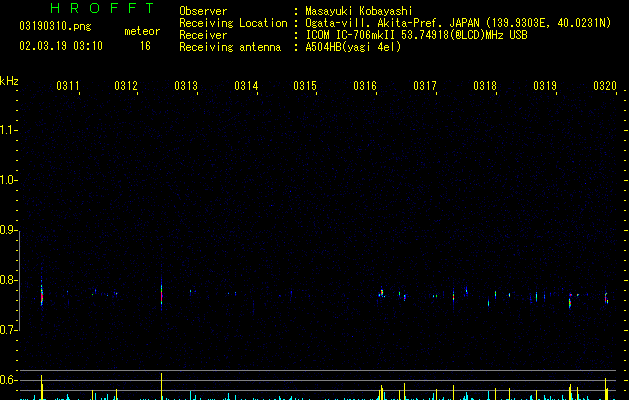Click the Receiving Location label
Viewport: 629px width, 400px height.
(233, 23)
